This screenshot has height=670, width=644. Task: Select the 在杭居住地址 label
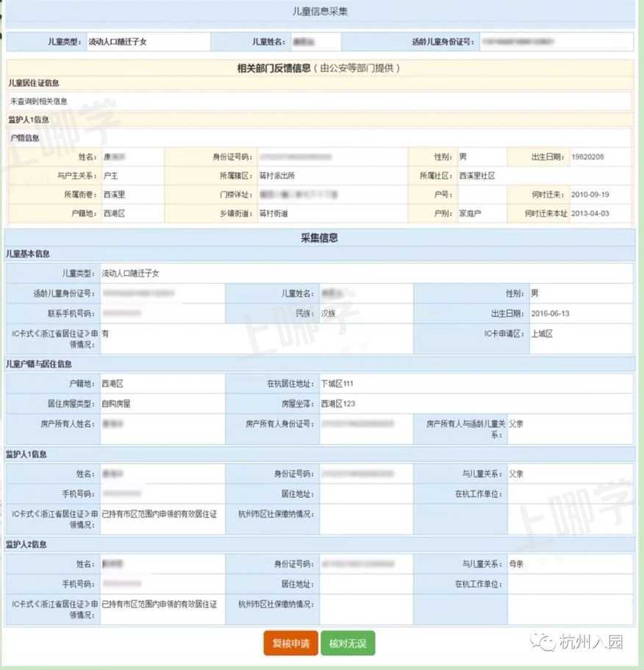point(291,383)
